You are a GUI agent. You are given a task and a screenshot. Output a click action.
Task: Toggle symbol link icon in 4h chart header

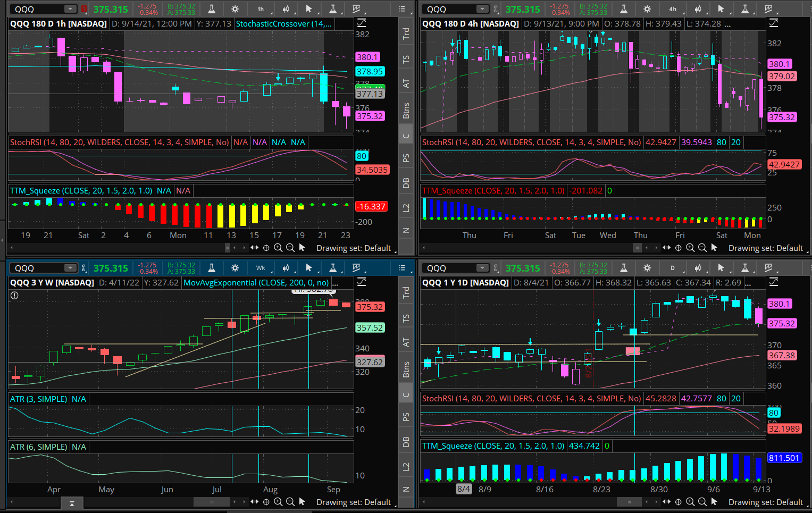[x=496, y=9]
